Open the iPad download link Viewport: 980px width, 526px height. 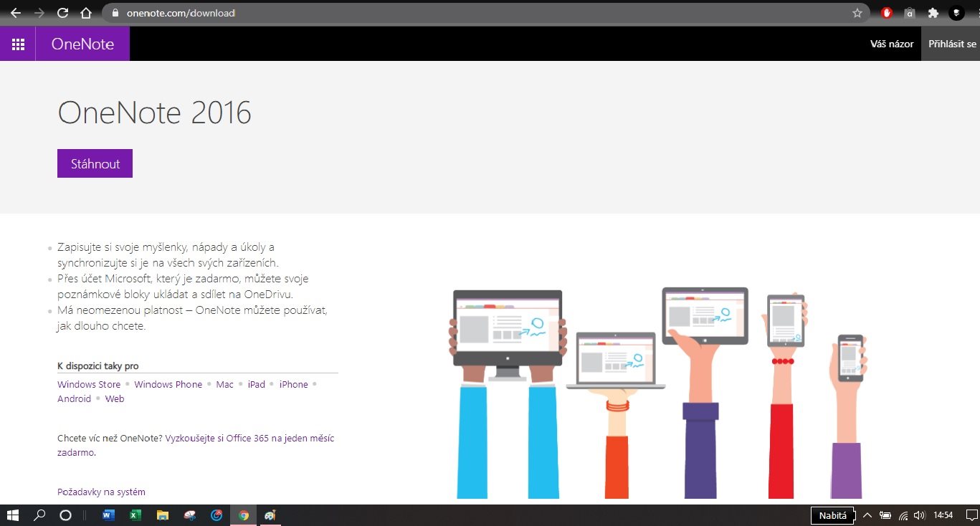coord(257,385)
